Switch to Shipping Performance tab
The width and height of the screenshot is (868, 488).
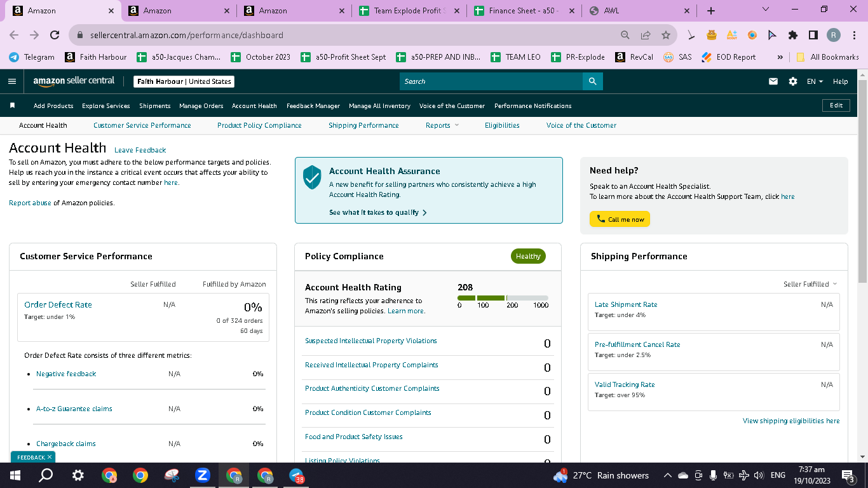pos(363,125)
